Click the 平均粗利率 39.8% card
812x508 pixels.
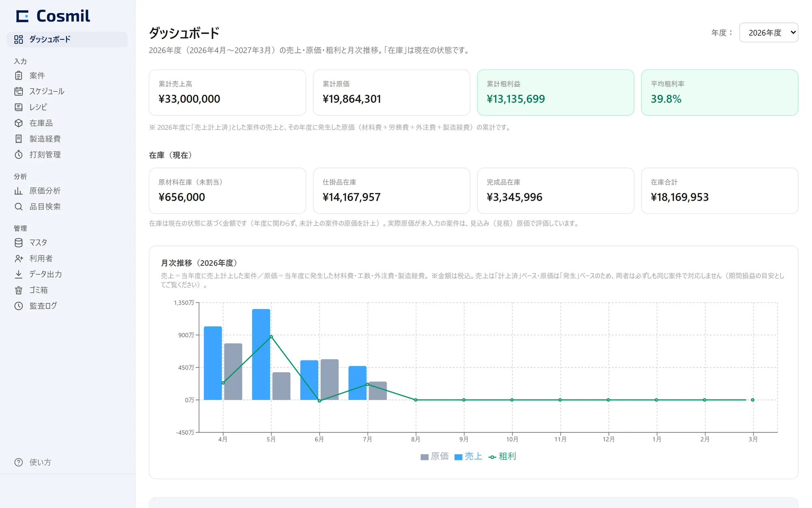[719, 93]
